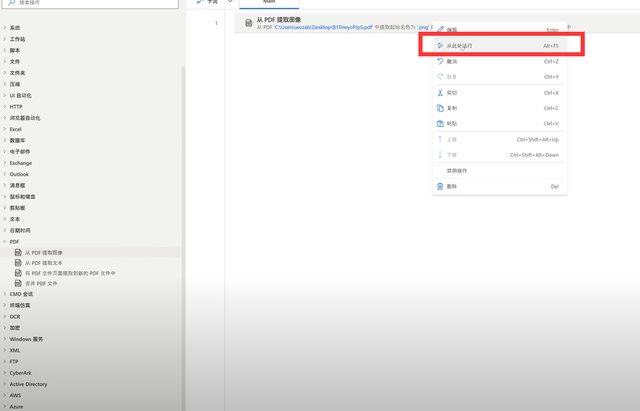This screenshot has width=640, height=411.
Task: Click line number 1 in the workspace
Action: tap(216, 23)
